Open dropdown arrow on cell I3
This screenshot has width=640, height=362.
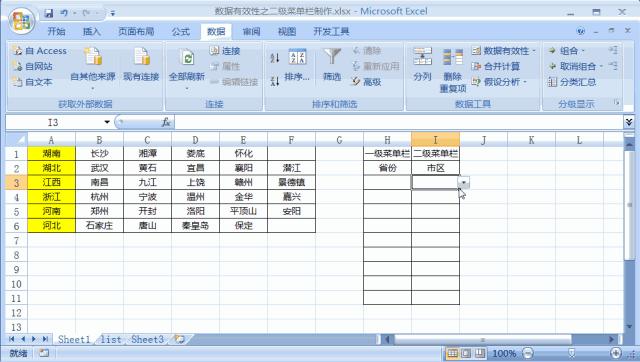pos(464,182)
